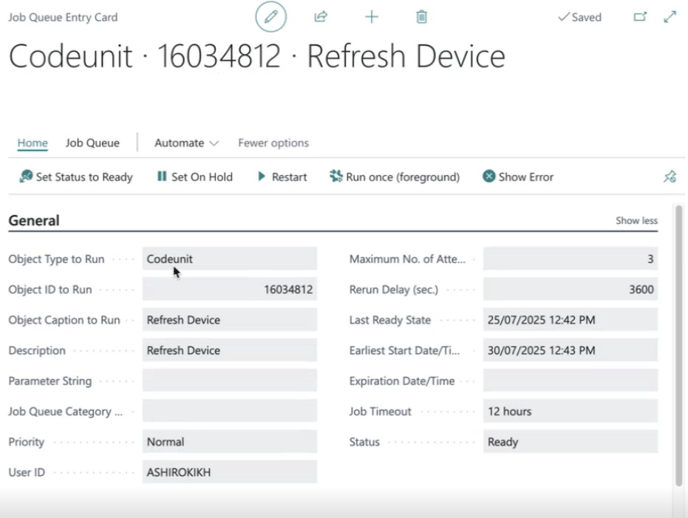
Task: Click Show Error label
Action: pos(526,177)
